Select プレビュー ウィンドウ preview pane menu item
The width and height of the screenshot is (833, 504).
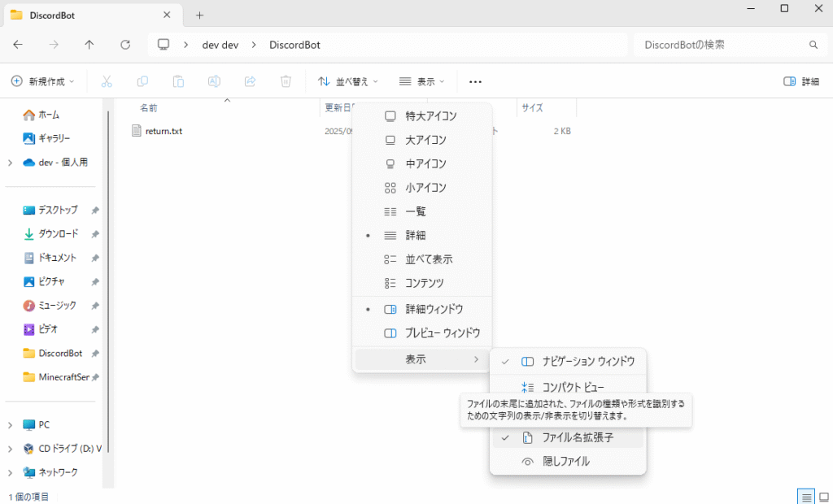coord(443,333)
